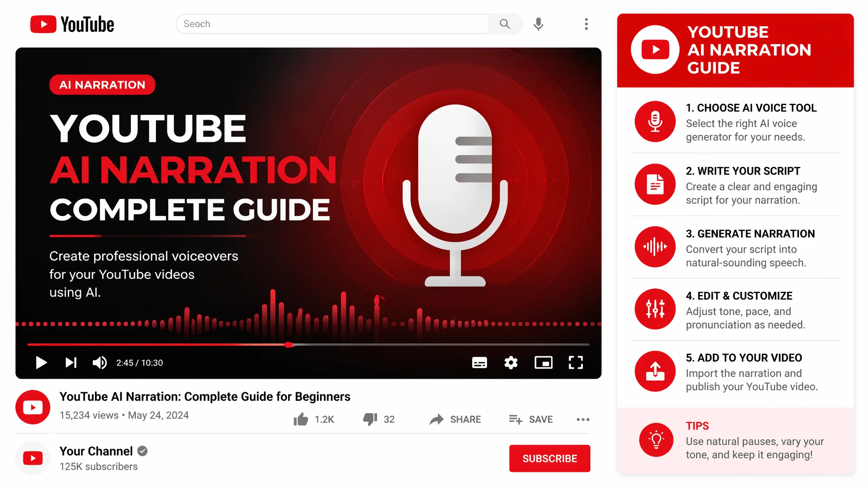Click the YouTube logo in the header
Image resolution: width=868 pixels, height=488 pixels.
(x=72, y=24)
